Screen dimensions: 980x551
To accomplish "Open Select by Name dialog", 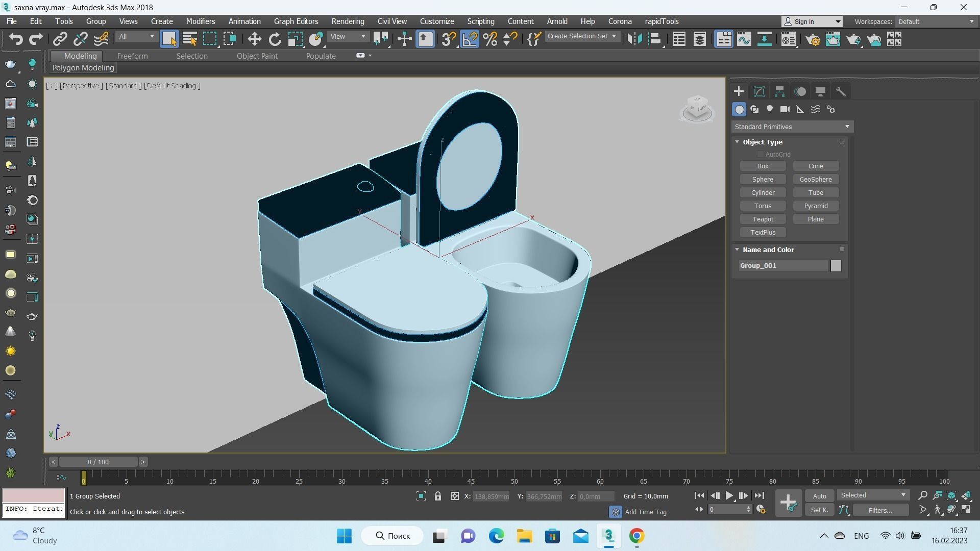I will pos(189,39).
